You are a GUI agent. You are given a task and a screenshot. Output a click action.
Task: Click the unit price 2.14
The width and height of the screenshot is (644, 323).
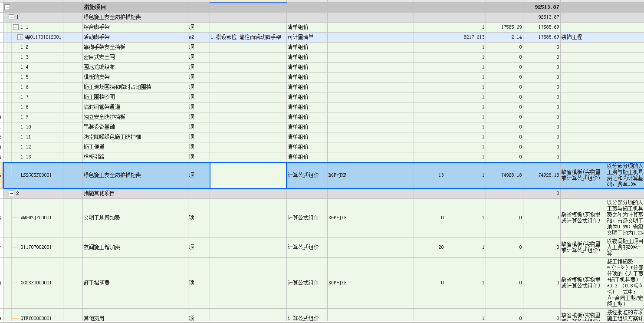[516, 37]
